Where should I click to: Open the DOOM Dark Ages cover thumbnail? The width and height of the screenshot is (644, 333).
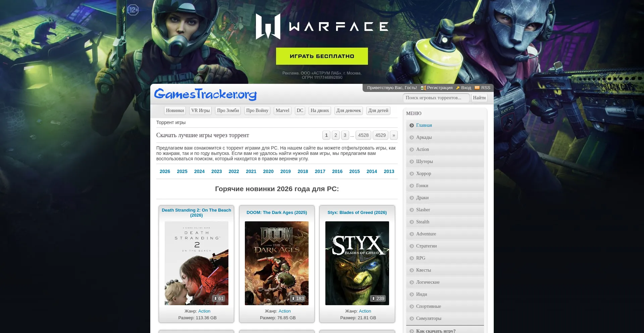coord(277,263)
